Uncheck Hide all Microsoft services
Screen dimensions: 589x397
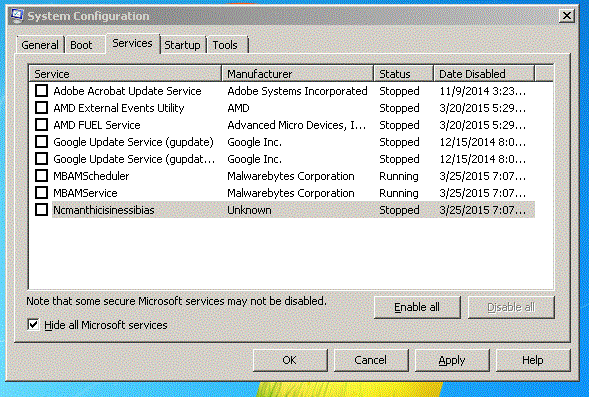pyautogui.click(x=33, y=325)
